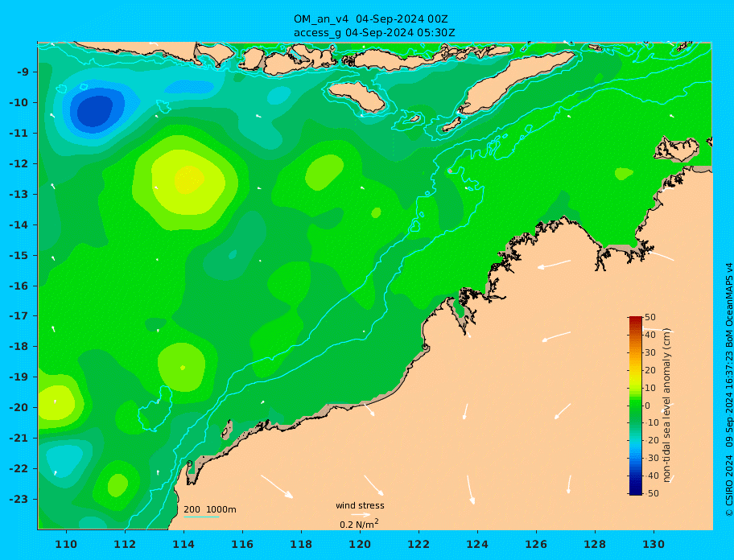Click the 'wind stress' legend label

360,505
